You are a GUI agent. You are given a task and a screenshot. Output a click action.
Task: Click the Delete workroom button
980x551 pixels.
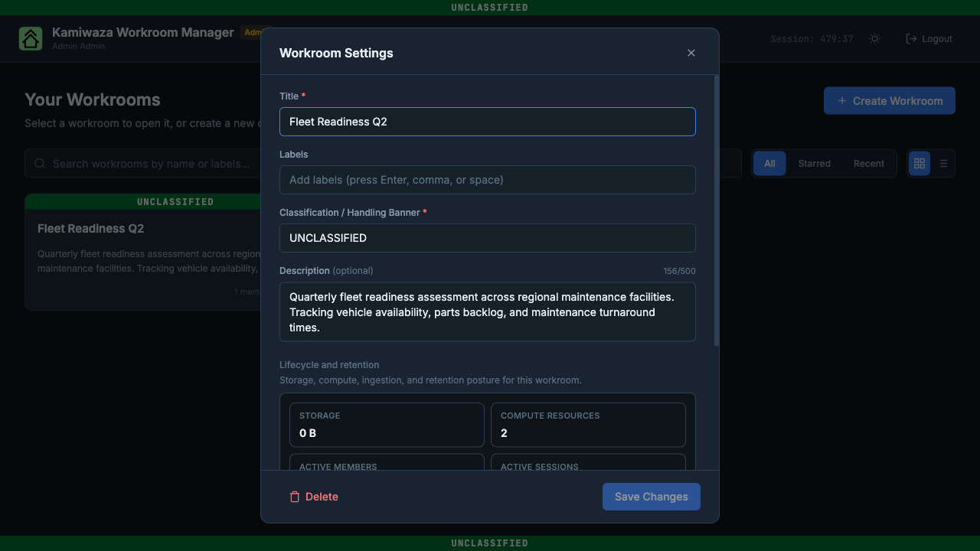pyautogui.click(x=314, y=497)
